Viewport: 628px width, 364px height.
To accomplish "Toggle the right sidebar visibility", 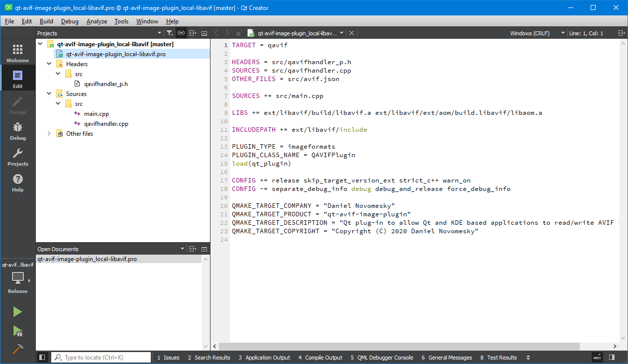I will pyautogui.click(x=612, y=357).
